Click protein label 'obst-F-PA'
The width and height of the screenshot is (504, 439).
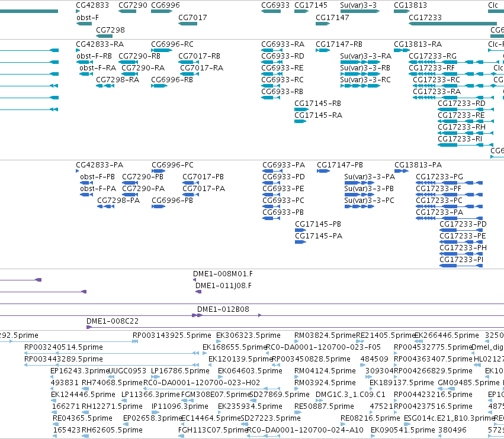[x=98, y=189]
